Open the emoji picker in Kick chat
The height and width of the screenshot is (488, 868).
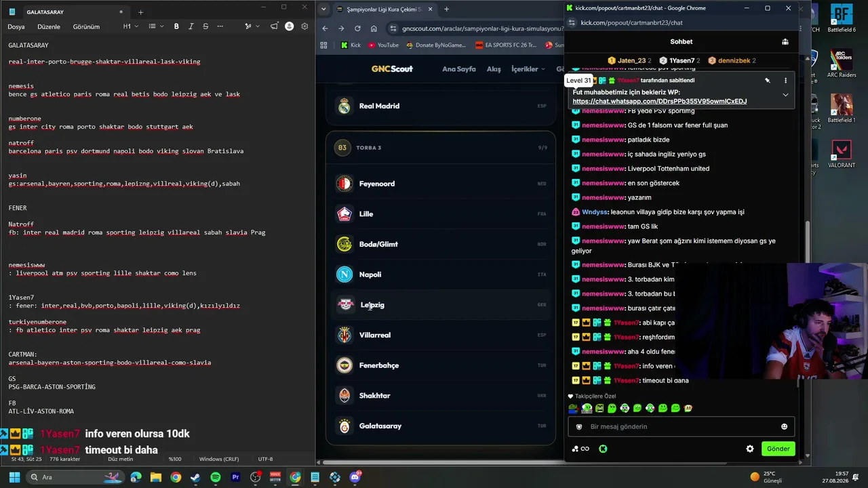click(x=784, y=427)
